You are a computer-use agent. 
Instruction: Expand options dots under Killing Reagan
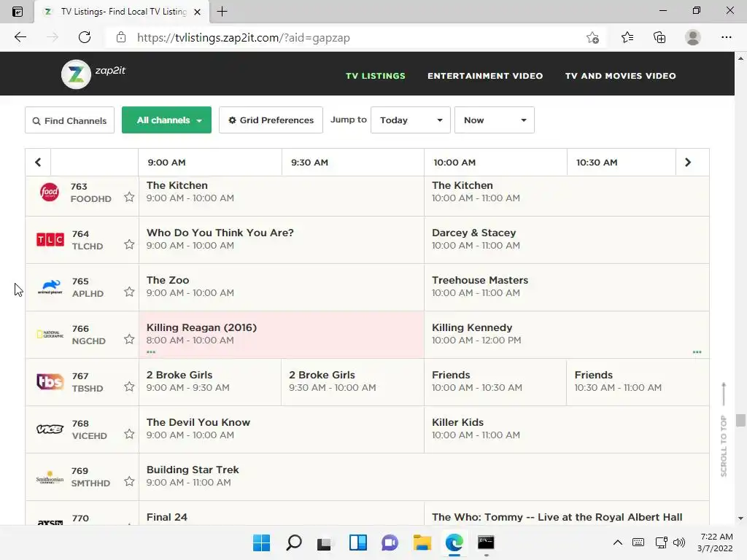[x=151, y=352]
